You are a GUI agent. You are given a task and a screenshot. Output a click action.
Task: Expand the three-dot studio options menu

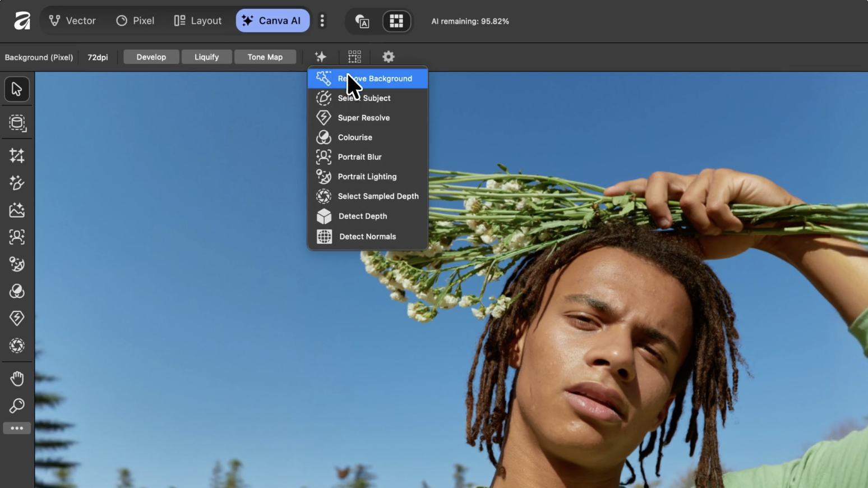point(322,21)
